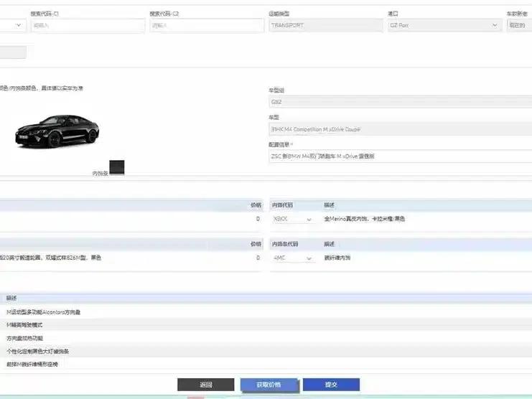Click the 搜索代码-C1 input field

click(88, 25)
